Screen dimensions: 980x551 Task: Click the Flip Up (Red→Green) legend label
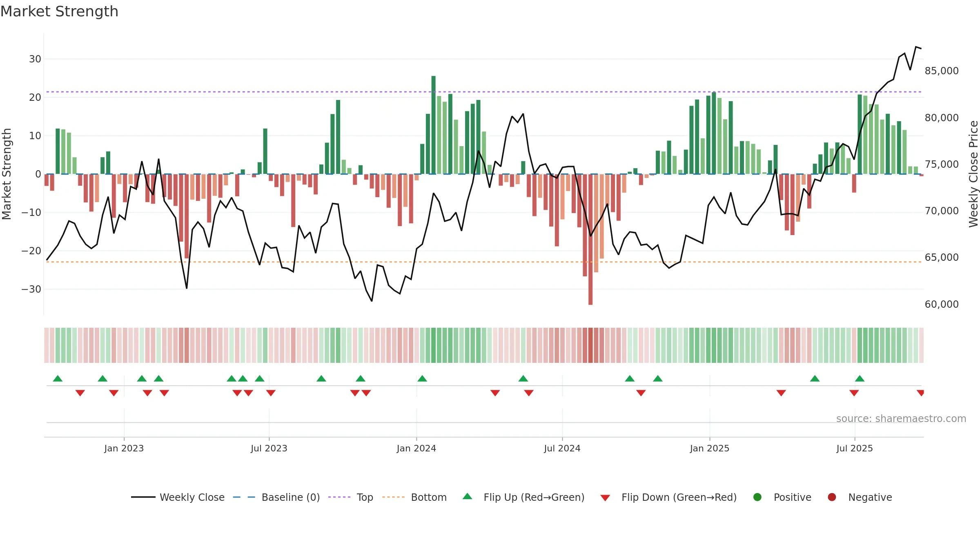534,497
